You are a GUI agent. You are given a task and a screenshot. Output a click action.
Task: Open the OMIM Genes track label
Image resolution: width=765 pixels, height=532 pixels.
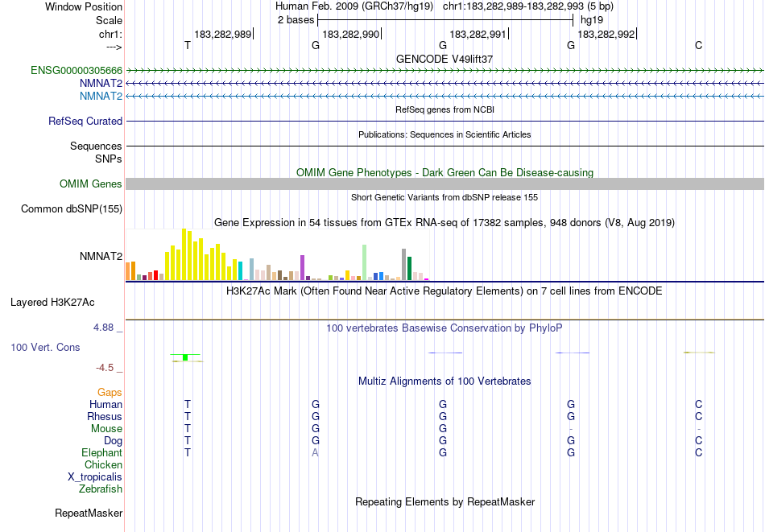pyautogui.click(x=91, y=184)
